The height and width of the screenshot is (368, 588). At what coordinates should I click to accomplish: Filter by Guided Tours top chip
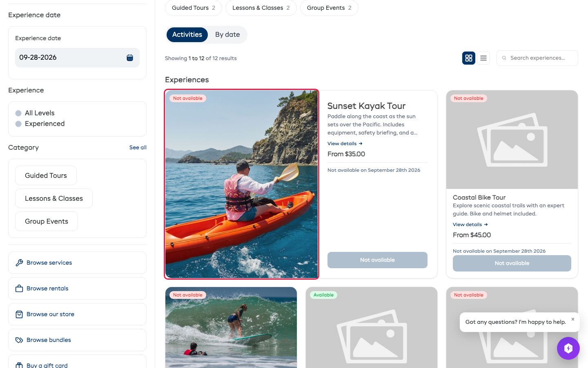point(194,8)
